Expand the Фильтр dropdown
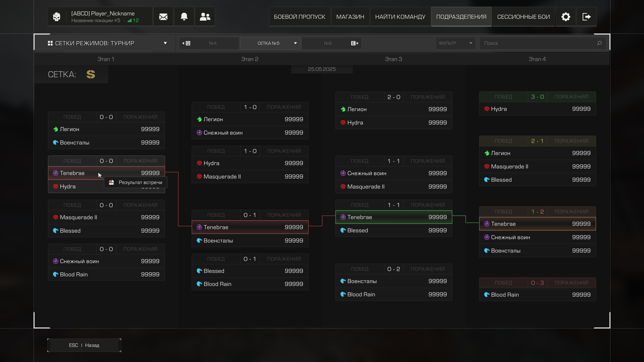The image size is (644, 362). point(455,43)
